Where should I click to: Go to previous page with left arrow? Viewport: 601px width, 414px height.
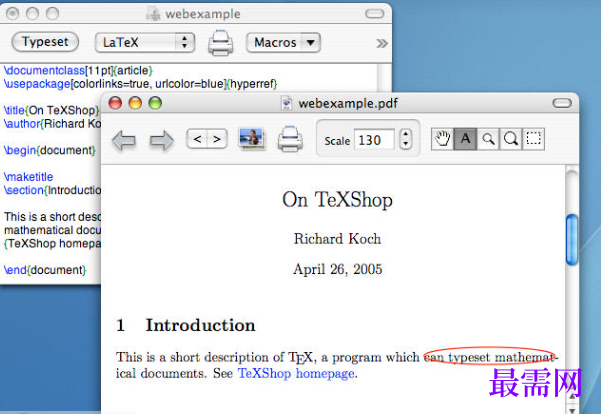click(x=124, y=140)
